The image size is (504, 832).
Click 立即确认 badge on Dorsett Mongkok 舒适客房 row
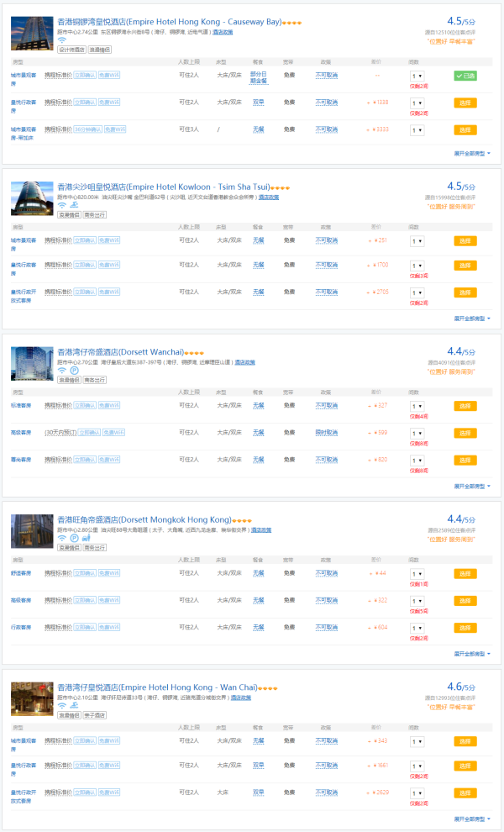point(85,573)
